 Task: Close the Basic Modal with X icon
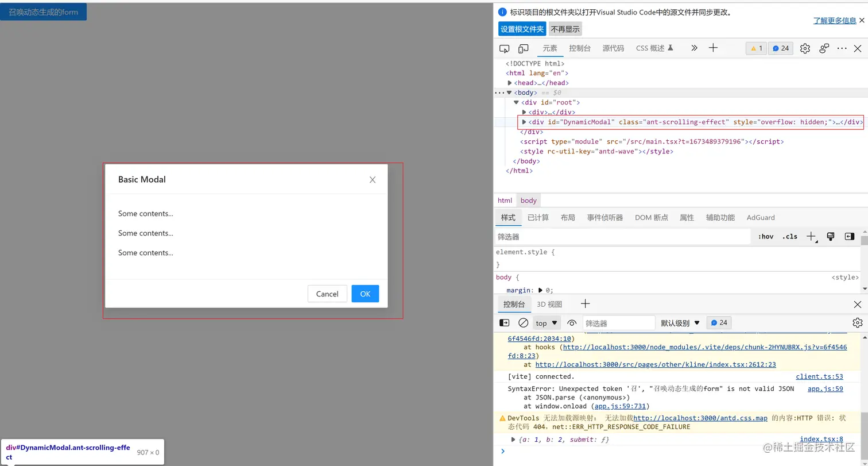[373, 180]
